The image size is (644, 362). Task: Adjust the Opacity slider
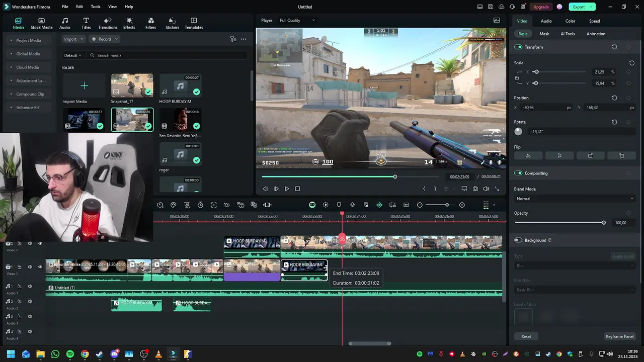(x=559, y=223)
